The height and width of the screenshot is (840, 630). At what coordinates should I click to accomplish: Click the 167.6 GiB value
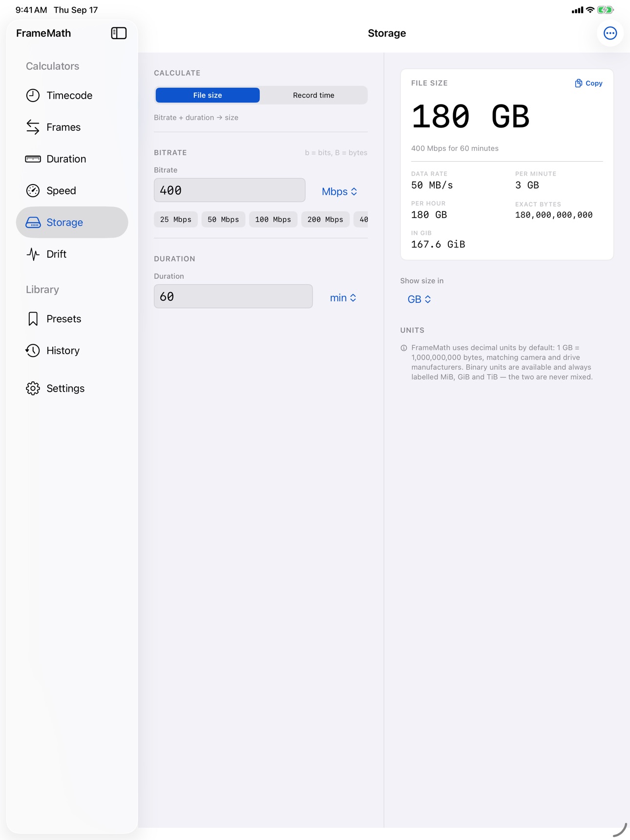[x=438, y=244]
